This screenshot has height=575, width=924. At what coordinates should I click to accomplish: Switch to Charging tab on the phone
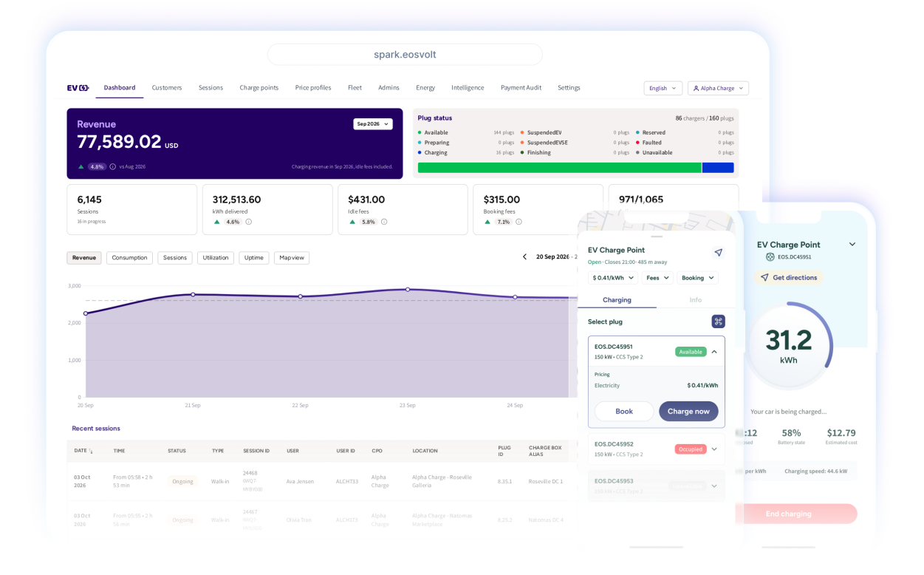[x=617, y=300]
